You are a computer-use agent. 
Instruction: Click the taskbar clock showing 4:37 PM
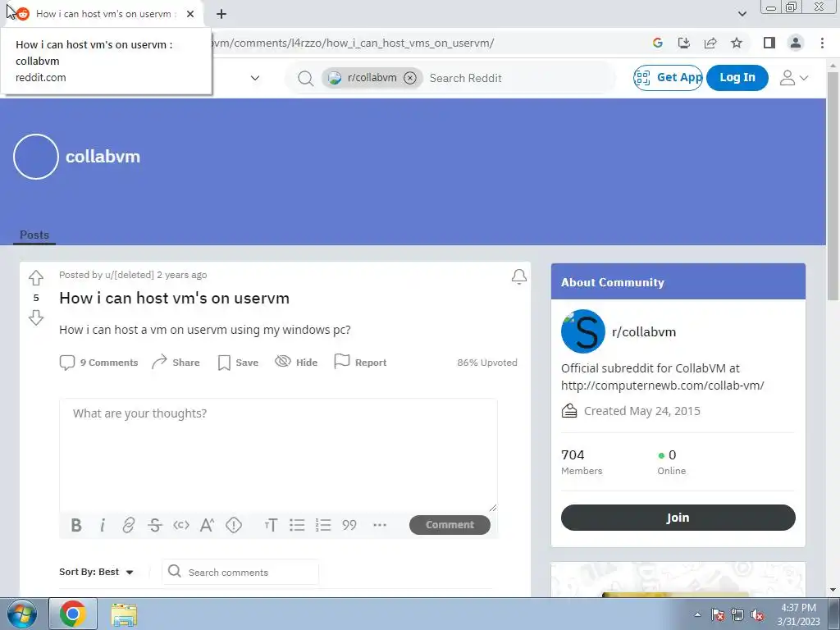click(x=798, y=614)
